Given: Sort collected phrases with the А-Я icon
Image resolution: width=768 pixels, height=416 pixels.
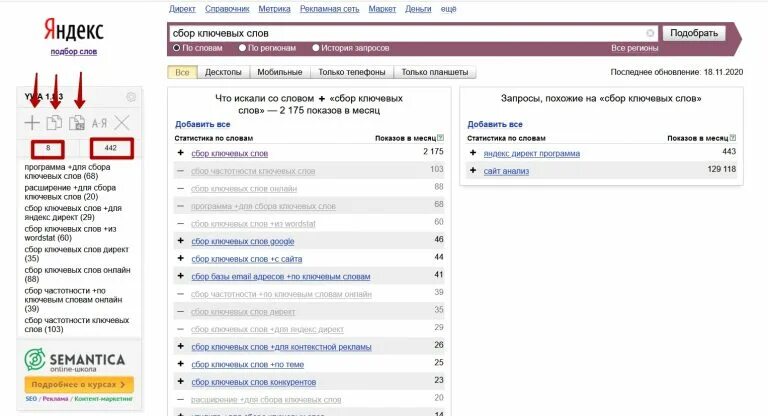Looking at the screenshot, I should click(x=99, y=123).
